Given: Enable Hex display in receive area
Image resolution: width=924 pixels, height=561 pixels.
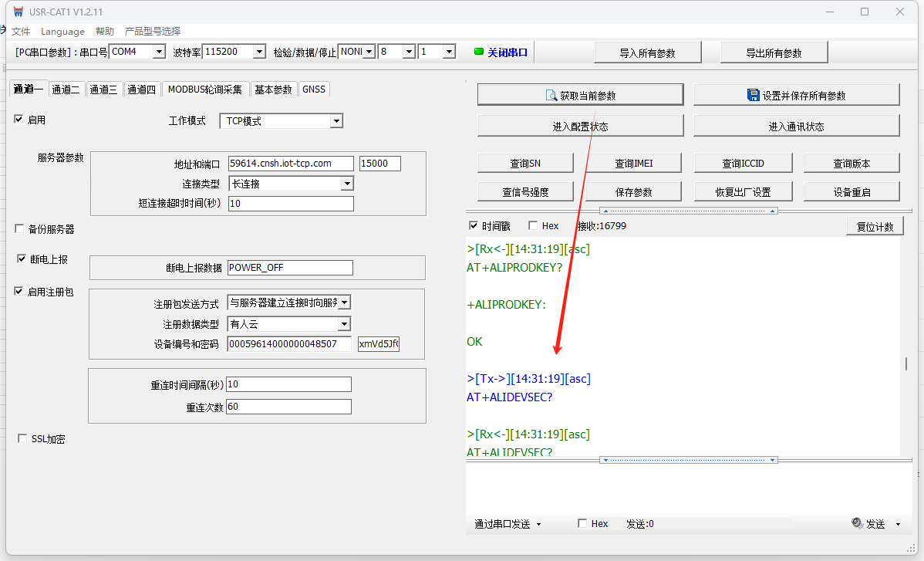Looking at the screenshot, I should click(533, 225).
